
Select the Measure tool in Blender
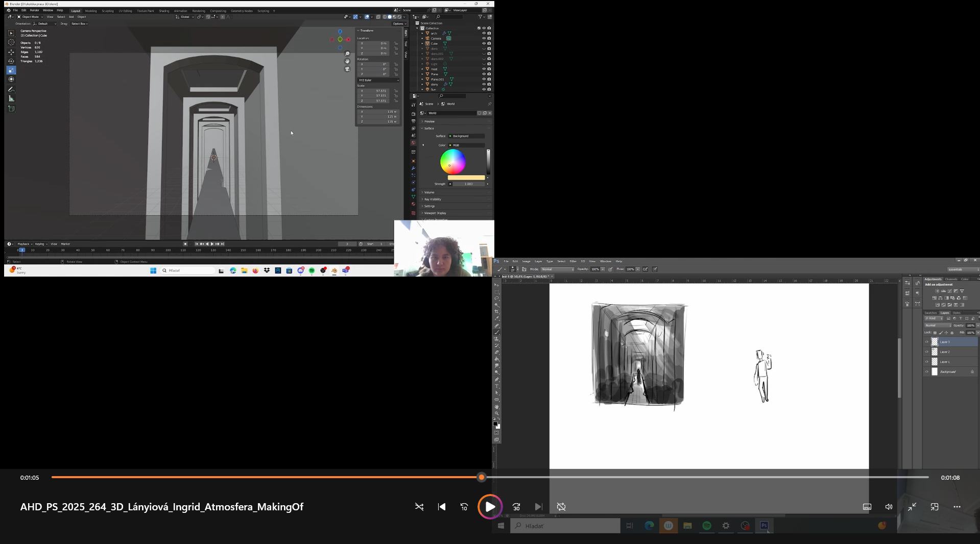11,98
